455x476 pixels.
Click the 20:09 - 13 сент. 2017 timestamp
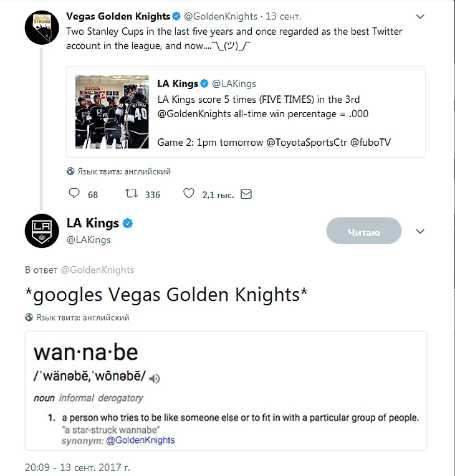(77, 467)
